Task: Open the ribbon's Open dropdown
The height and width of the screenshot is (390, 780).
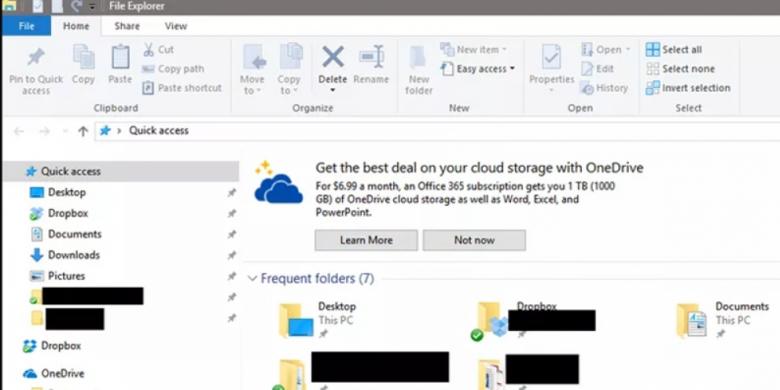Action: pyautogui.click(x=605, y=50)
